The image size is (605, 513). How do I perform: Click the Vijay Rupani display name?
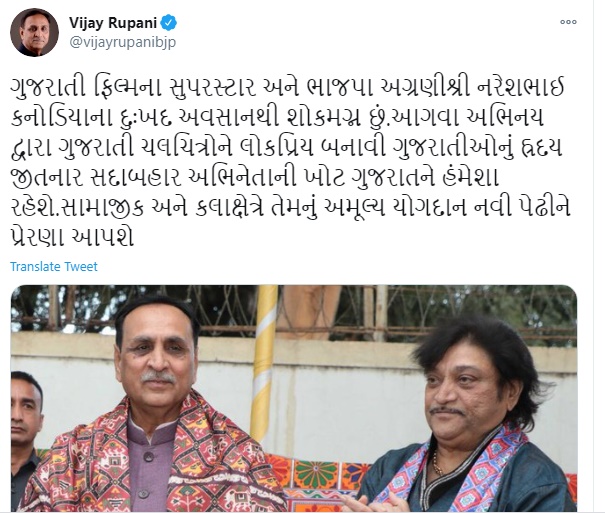coord(113,23)
